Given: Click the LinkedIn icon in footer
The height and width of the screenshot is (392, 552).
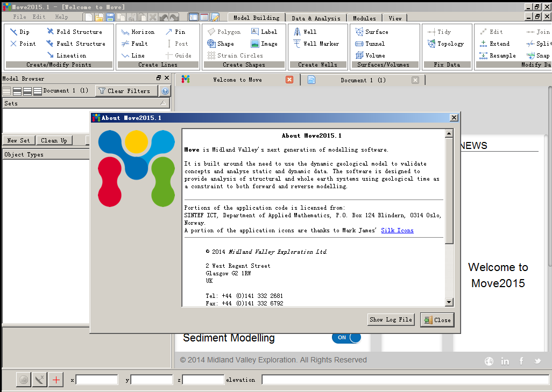Looking at the screenshot, I should (505, 361).
